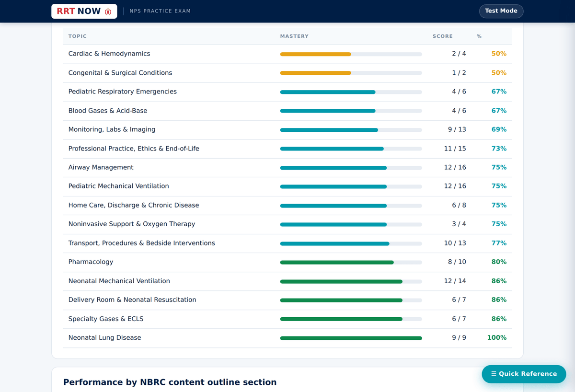This screenshot has height=392, width=575.
Task: Select Transport, Procedures & Bedside Interventions topic
Action: pos(142,243)
